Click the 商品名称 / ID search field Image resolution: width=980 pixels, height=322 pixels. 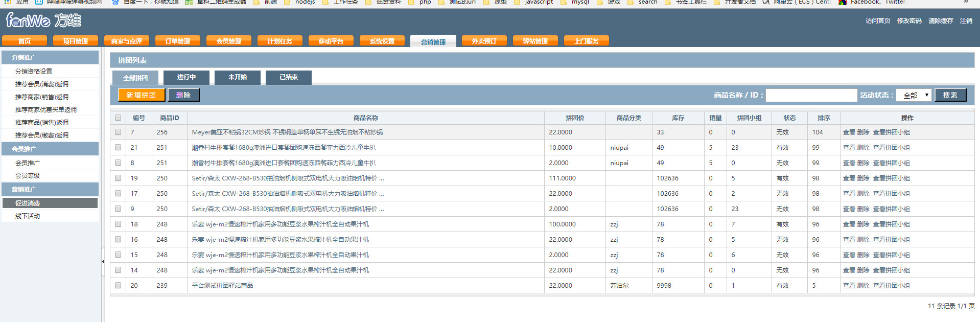pyautogui.click(x=811, y=95)
